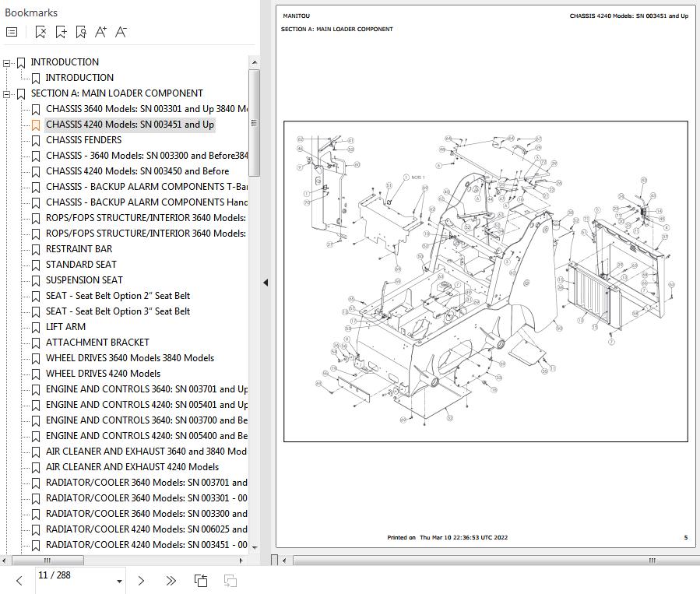The height and width of the screenshot is (594, 700).
Task: Go to the next page
Action: [141, 581]
